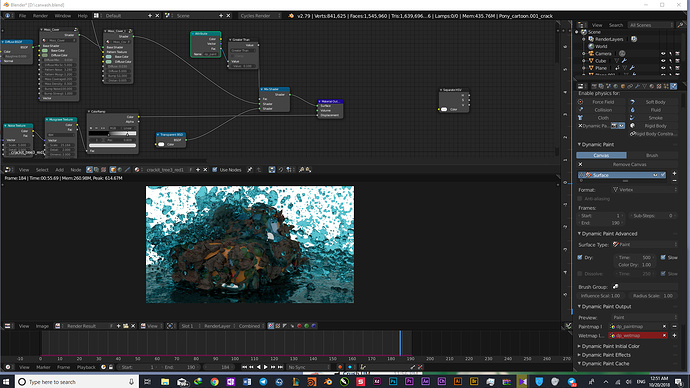Collapse the Dynamic Paint Output panel
This screenshot has width=690, height=388.
[x=579, y=307]
